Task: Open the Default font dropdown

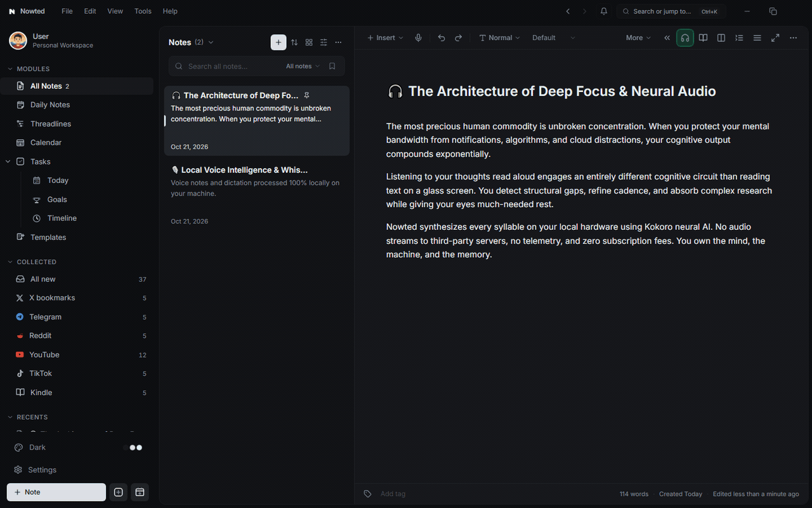Action: pos(554,38)
